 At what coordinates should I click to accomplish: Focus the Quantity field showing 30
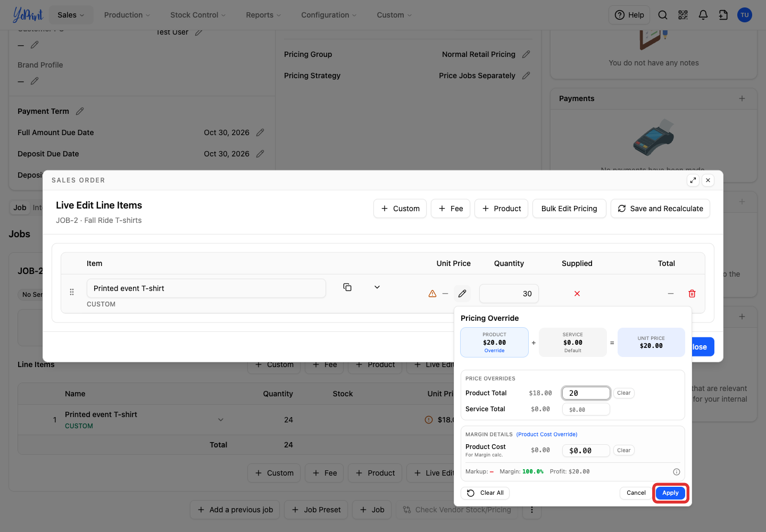pyautogui.click(x=509, y=294)
